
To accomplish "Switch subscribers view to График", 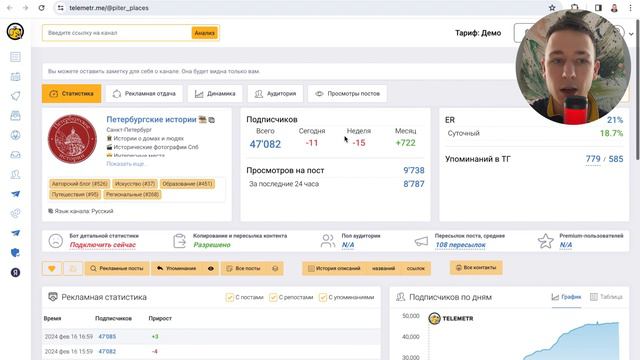I will [566, 297].
